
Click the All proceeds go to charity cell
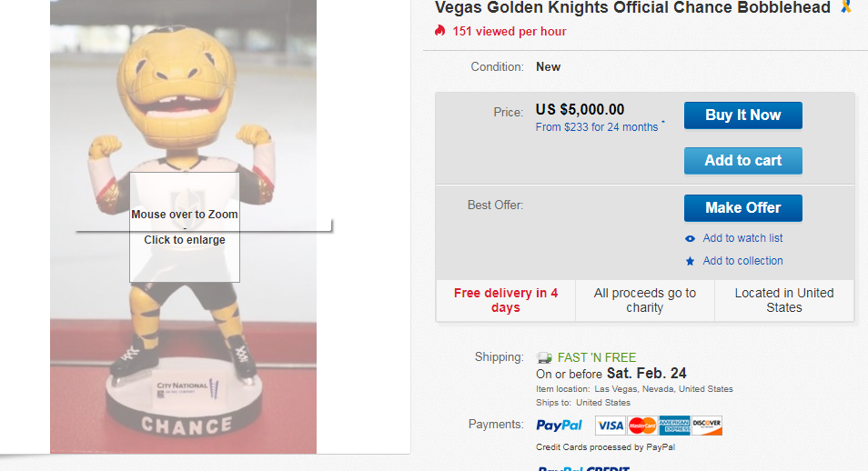point(645,300)
